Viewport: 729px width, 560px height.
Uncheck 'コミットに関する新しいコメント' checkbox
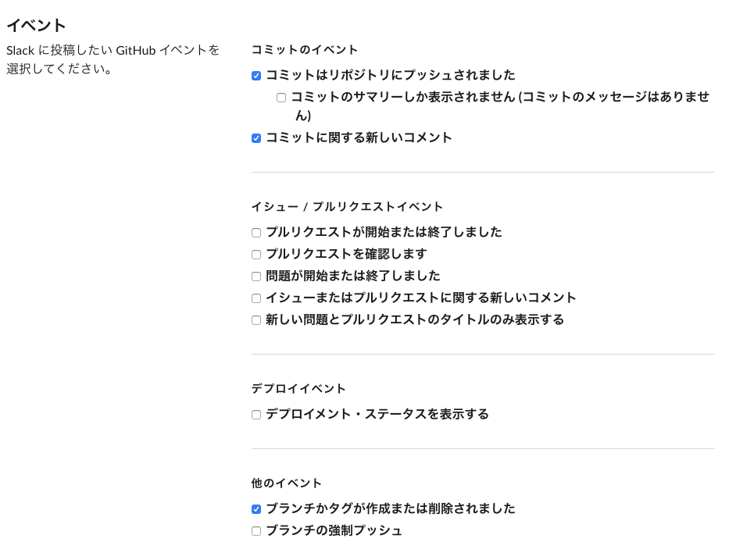tap(256, 138)
